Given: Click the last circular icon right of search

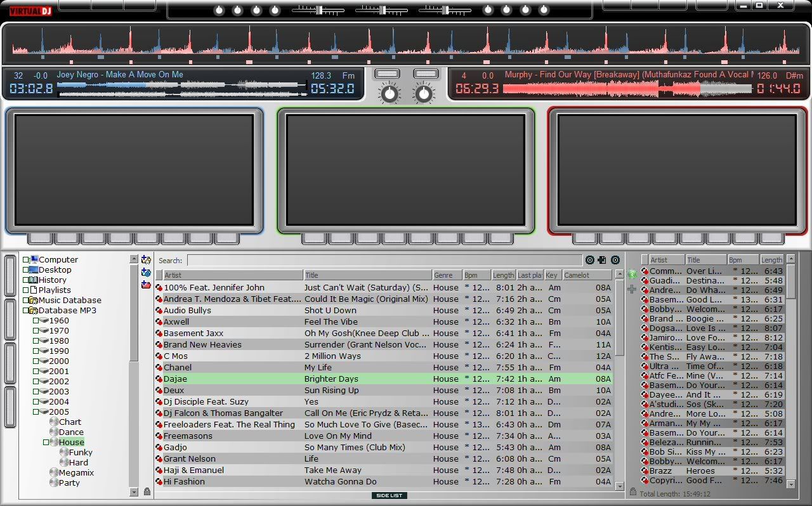Looking at the screenshot, I should point(615,260).
